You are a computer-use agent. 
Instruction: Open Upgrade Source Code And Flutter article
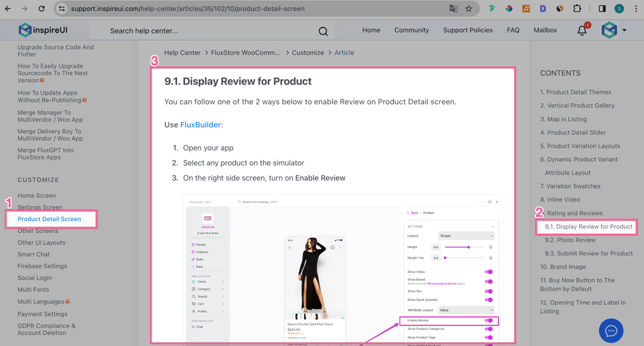pyautogui.click(x=56, y=50)
